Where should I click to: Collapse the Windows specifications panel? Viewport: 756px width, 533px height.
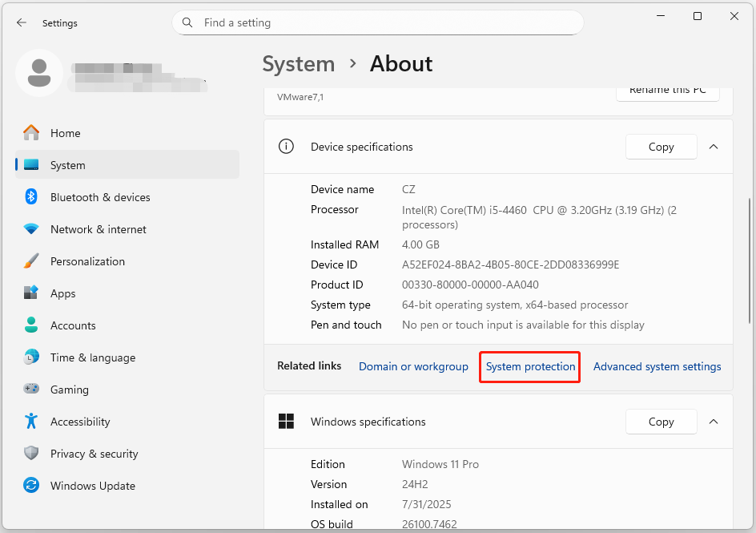click(x=714, y=422)
